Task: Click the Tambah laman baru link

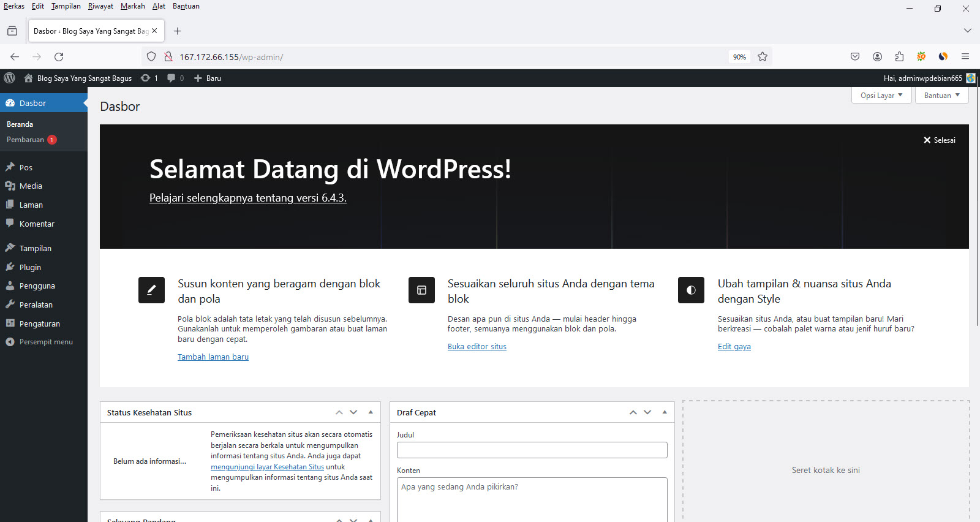Action: (213, 357)
